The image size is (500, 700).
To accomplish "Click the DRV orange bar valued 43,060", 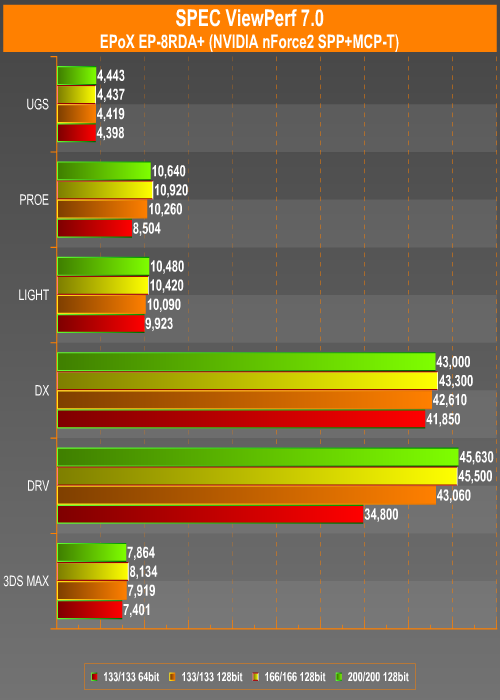I will click(x=247, y=496).
